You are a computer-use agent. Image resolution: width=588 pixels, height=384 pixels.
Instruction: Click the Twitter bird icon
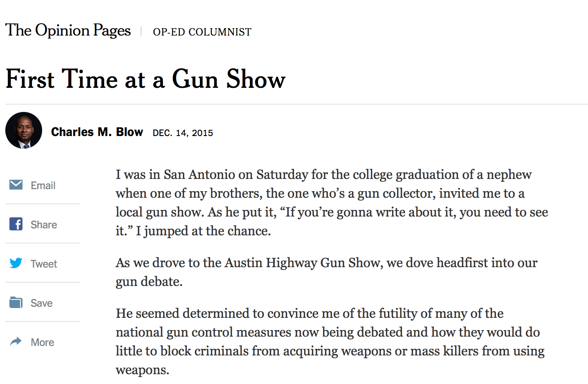pyautogui.click(x=16, y=263)
